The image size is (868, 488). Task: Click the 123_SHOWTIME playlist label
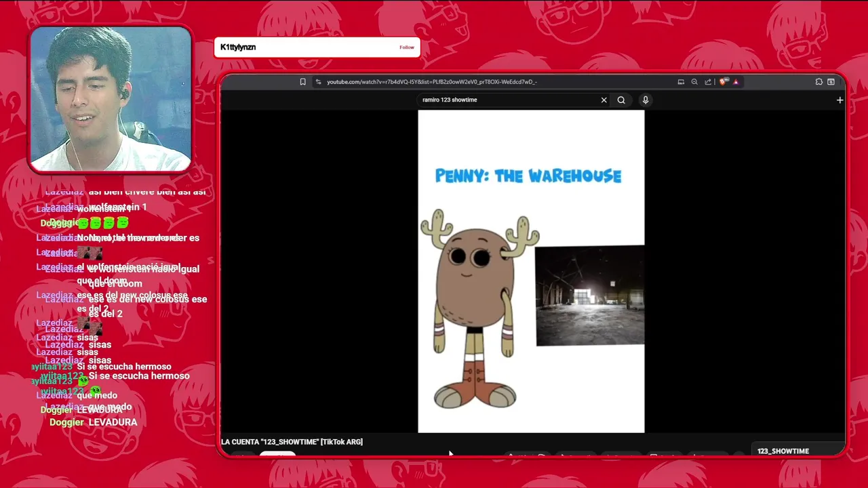(x=783, y=451)
